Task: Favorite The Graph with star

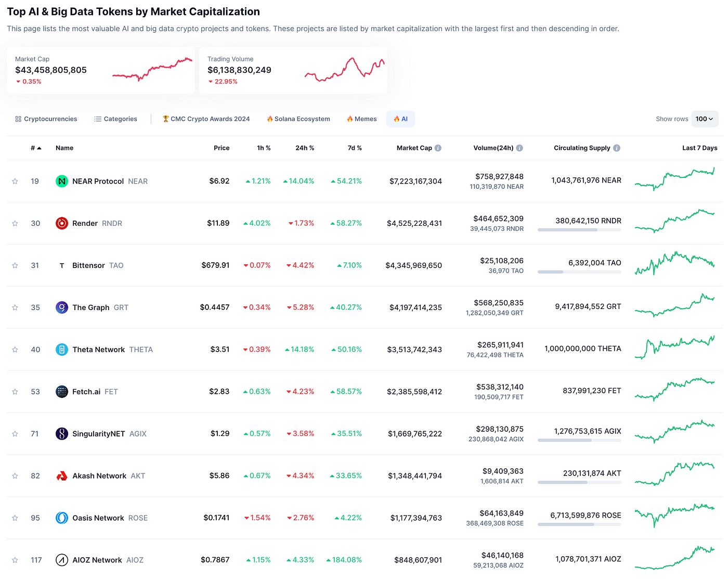Action: tap(15, 308)
